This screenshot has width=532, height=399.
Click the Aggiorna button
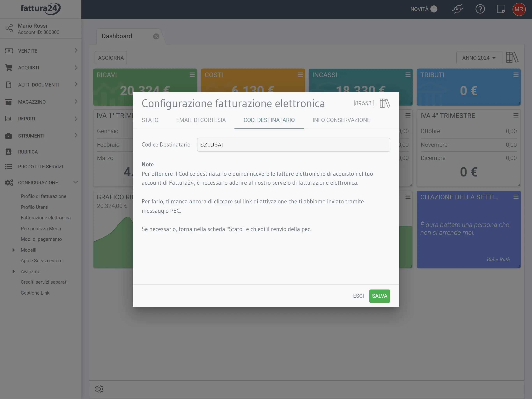coord(111,58)
